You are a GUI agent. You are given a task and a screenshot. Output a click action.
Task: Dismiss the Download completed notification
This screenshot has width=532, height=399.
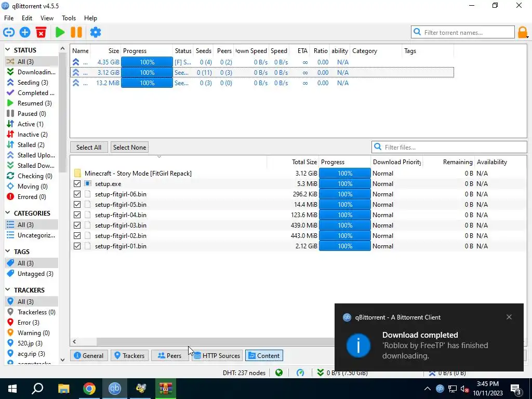(x=509, y=317)
